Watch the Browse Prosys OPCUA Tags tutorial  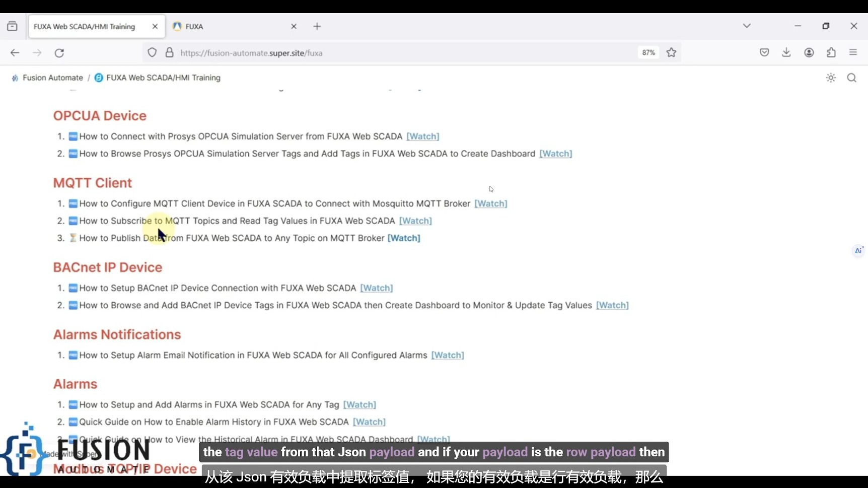coord(556,154)
